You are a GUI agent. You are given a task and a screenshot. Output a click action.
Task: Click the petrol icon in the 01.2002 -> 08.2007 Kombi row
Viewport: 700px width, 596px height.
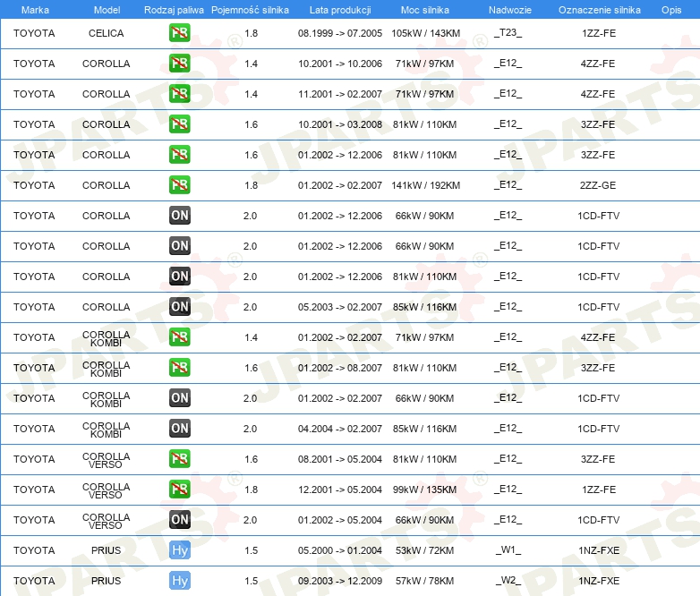179,368
